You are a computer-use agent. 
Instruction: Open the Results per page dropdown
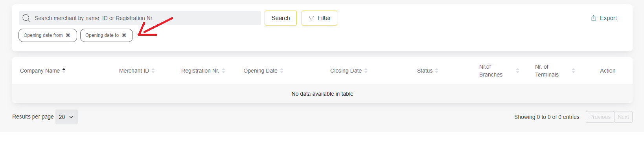point(66,117)
